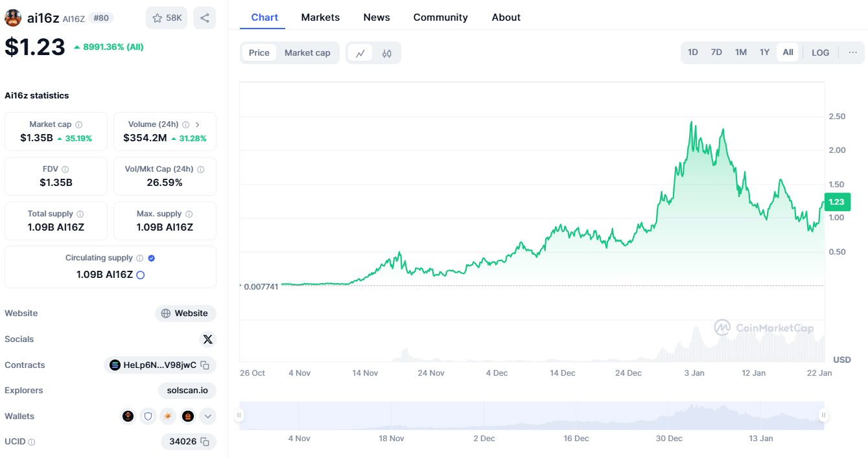Click the 35.19% market cap change
This screenshot has width=868, height=458.
click(x=75, y=139)
